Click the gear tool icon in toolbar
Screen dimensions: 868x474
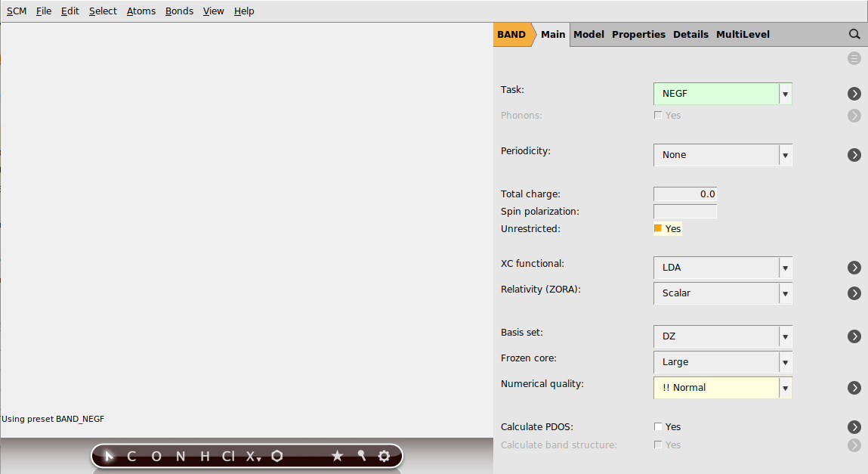click(384, 456)
